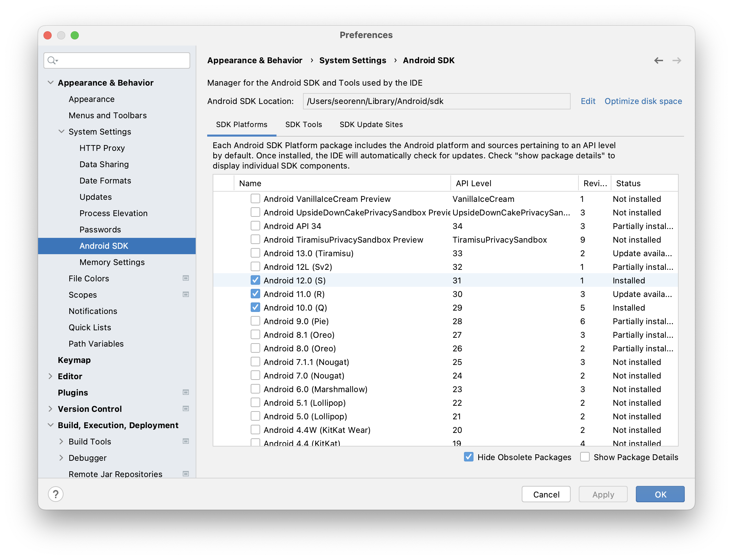Viewport: 733px width, 560px height.
Task: Click project-level icon next to Scopes
Action: point(186,295)
